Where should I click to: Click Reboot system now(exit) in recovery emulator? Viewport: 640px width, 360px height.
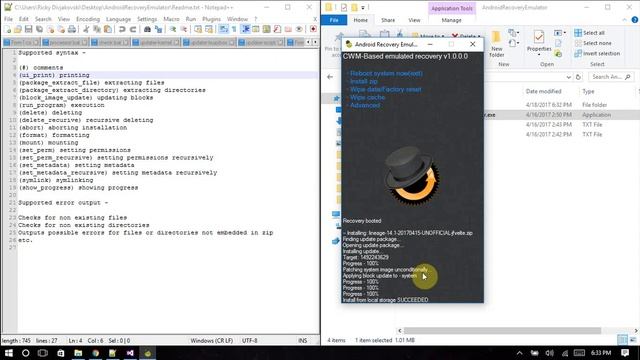[386, 73]
